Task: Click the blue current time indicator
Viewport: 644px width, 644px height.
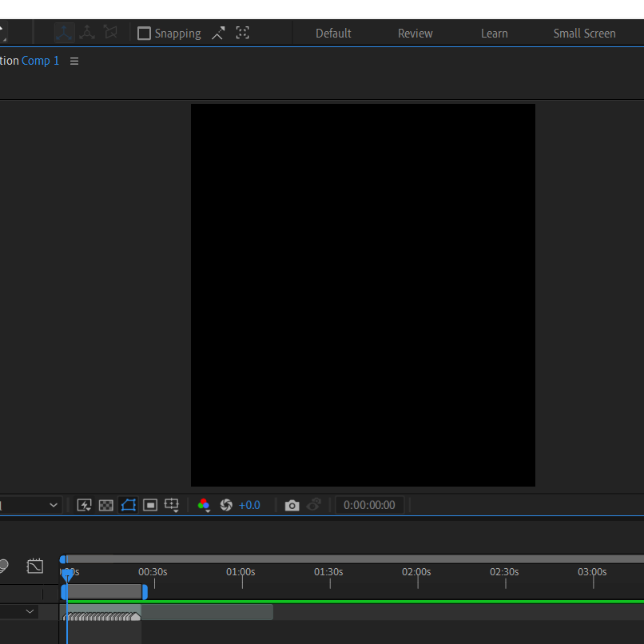Action: point(67,574)
